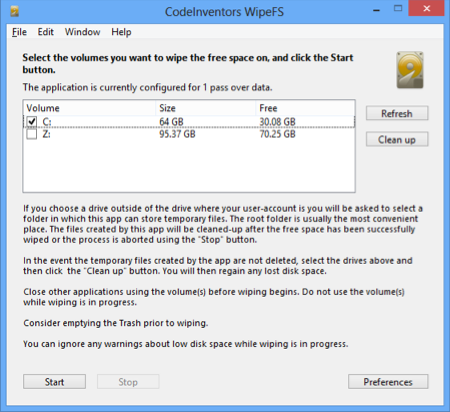450x412 pixels.
Task: Click the Refresh button
Action: pos(397,113)
